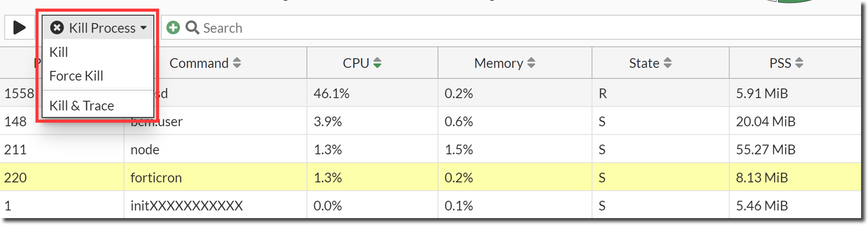
Task: Focus the Search input field
Action: [x=486, y=28]
